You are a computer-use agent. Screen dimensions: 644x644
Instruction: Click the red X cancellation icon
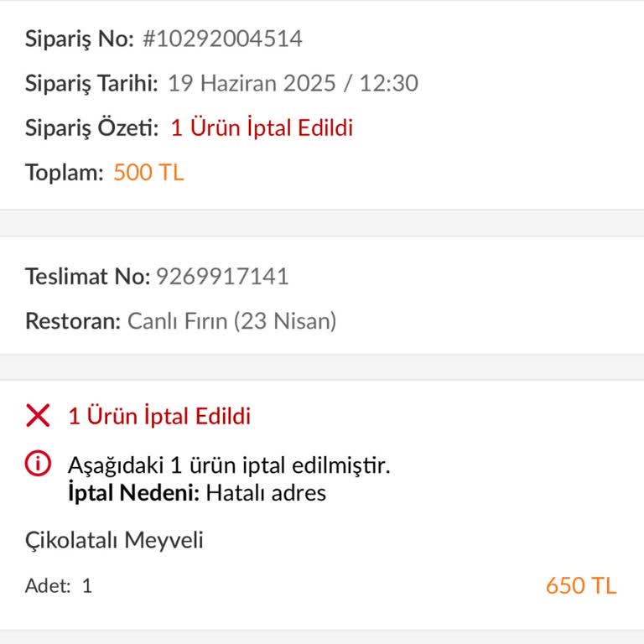point(38,415)
